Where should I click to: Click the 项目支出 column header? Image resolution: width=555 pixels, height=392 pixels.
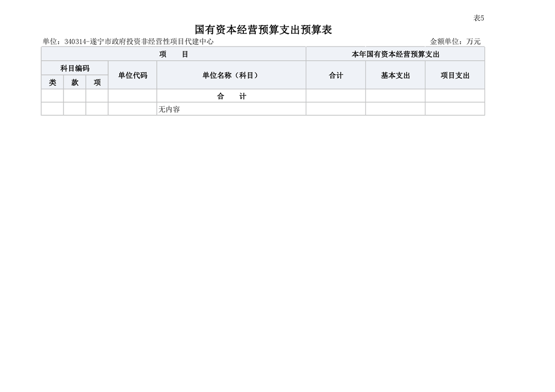455,76
